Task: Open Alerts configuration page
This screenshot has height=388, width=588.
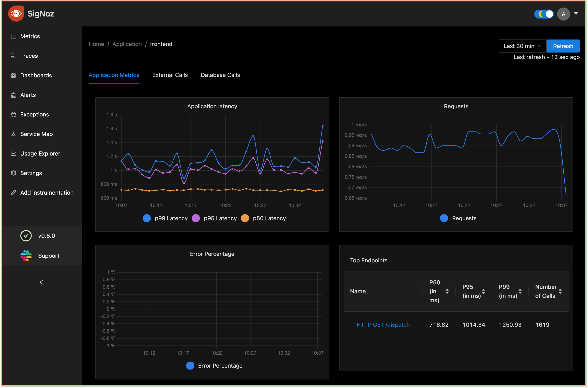Action: 28,94
